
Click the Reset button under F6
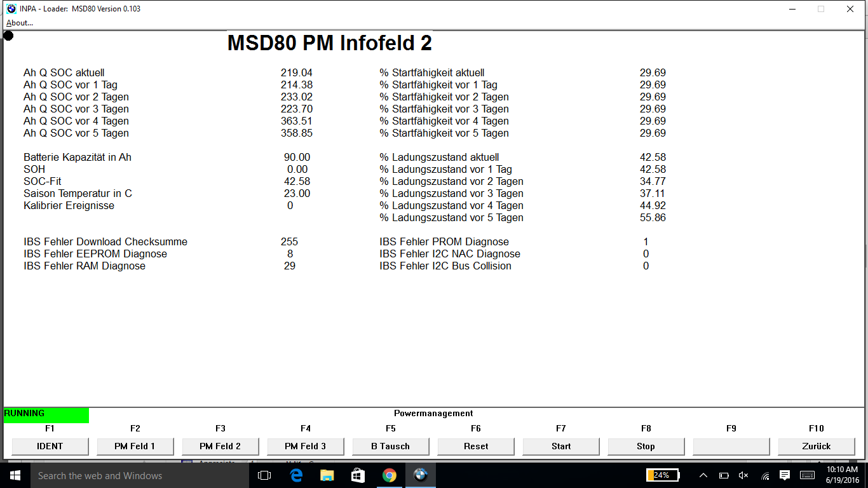pos(476,446)
